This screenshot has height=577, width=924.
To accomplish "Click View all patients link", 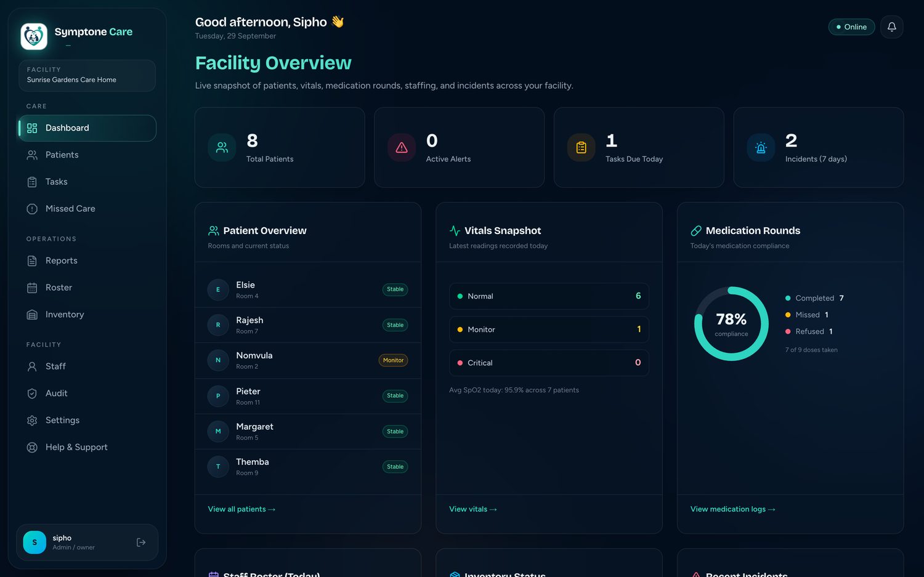I will [x=241, y=509].
